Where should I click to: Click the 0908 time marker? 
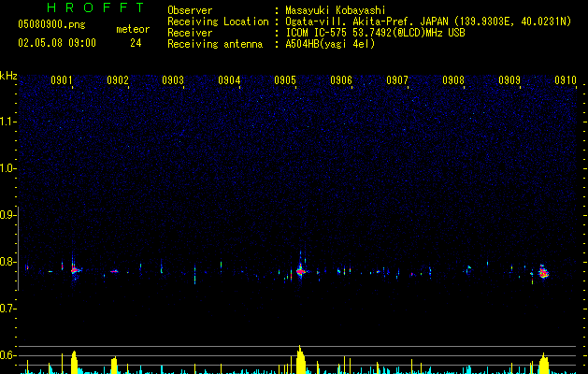click(453, 80)
